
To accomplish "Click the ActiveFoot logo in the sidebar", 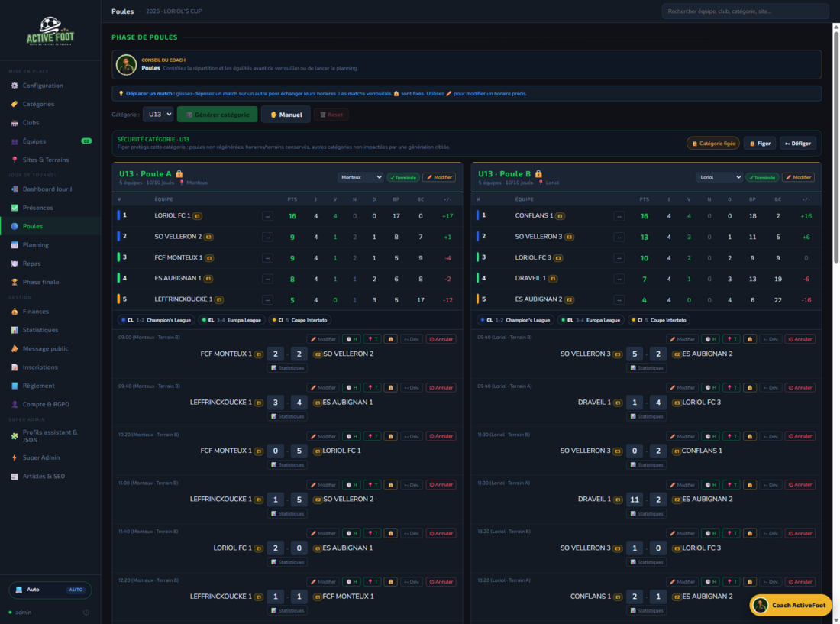I will [50, 31].
